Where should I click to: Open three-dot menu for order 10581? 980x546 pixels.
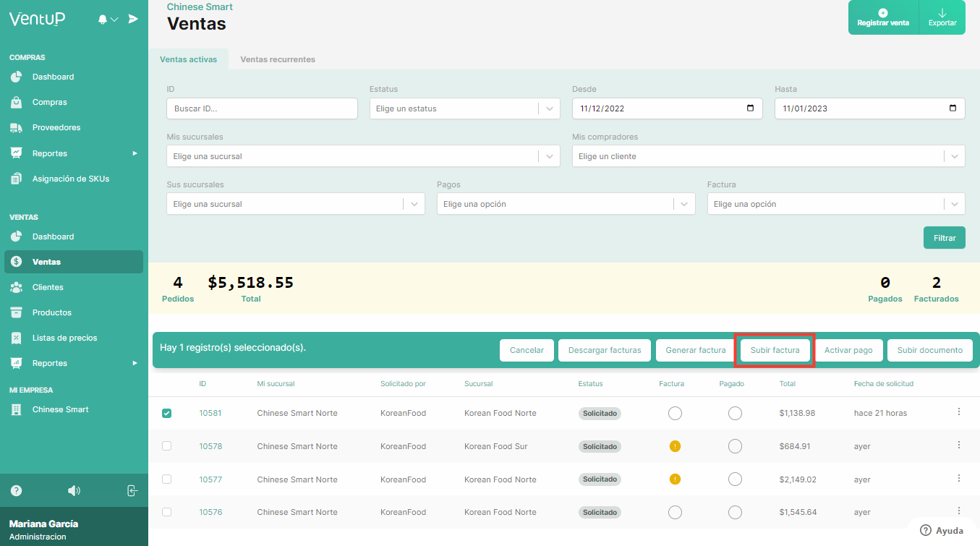click(959, 412)
